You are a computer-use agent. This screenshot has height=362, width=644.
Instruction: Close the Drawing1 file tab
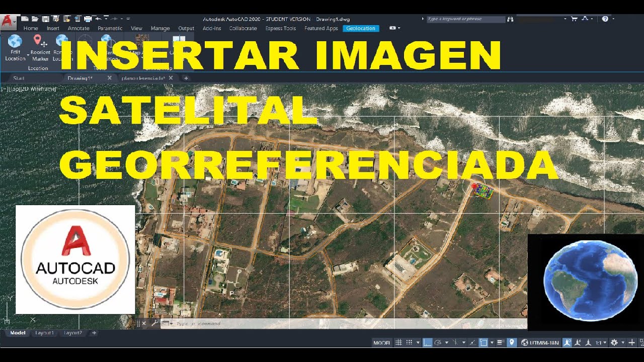[109, 78]
